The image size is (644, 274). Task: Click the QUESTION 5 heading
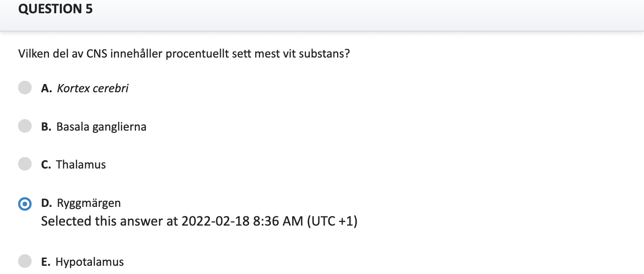[x=55, y=9]
